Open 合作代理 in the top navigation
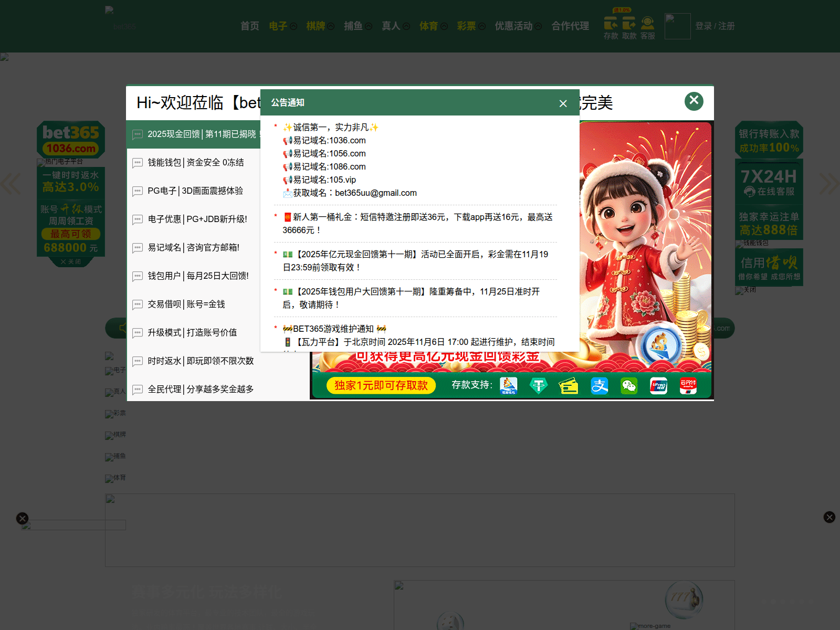Screen dimensions: 840x630 [x=570, y=26]
